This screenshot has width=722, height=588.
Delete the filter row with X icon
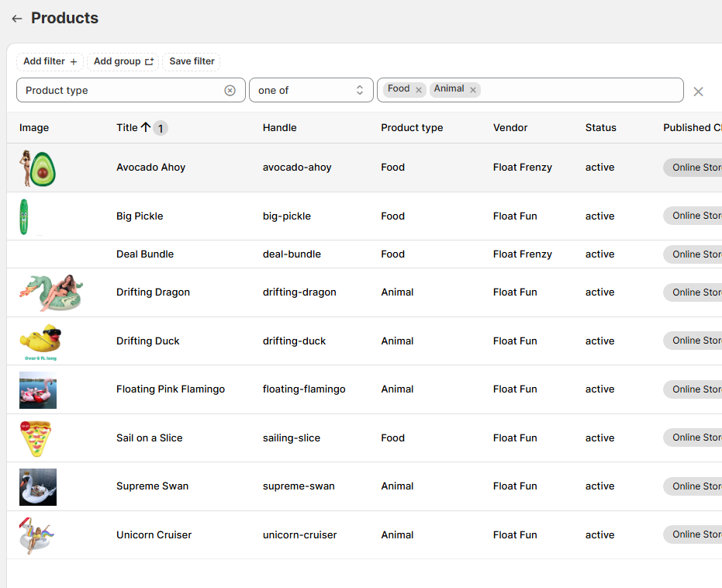(698, 92)
